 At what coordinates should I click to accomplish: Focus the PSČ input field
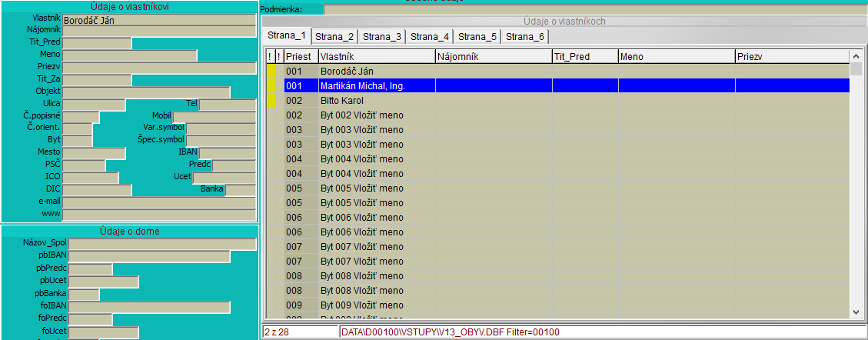point(84,165)
